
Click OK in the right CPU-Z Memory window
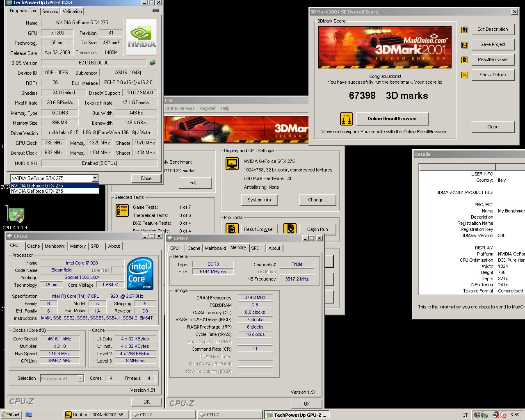[307, 404]
